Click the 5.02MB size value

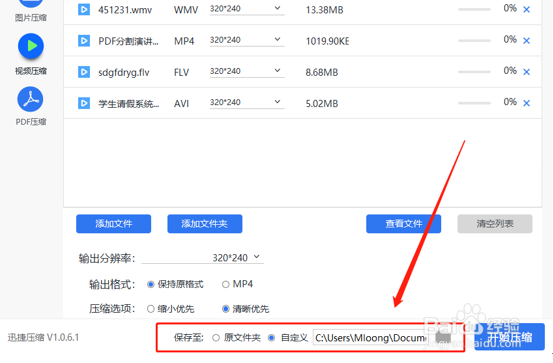(322, 104)
